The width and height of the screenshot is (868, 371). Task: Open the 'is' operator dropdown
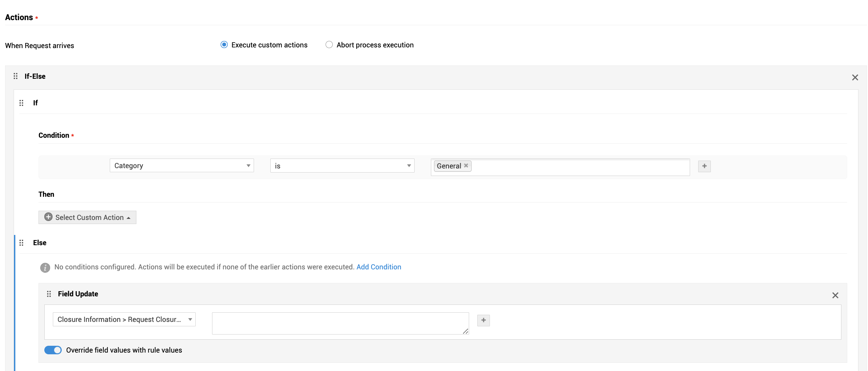(x=342, y=166)
